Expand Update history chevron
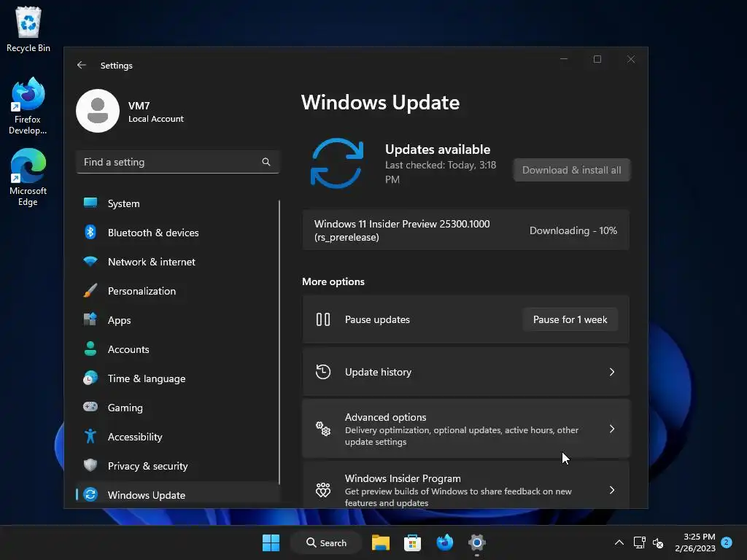Image resolution: width=747 pixels, height=560 pixels. 612,372
